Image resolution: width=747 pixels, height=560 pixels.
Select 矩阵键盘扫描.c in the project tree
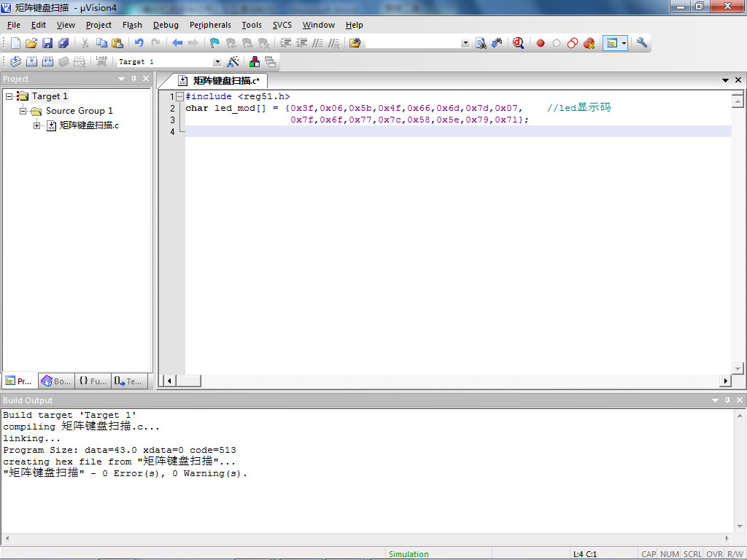(89, 125)
